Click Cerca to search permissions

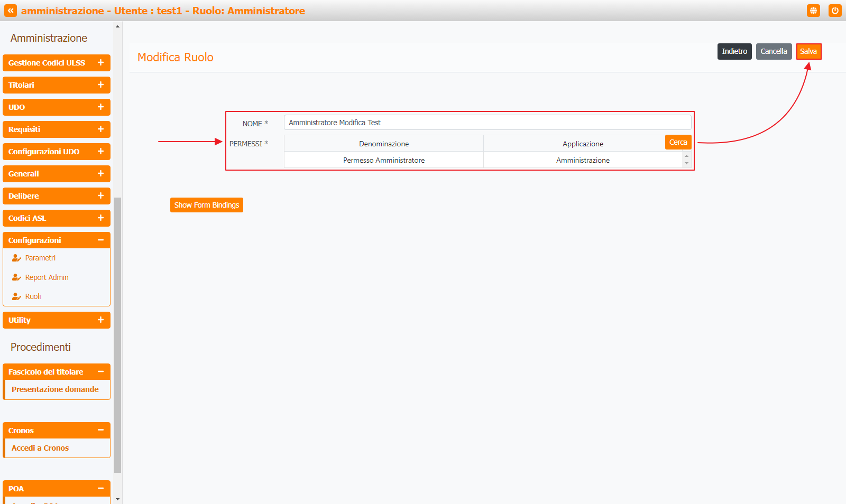[678, 142]
